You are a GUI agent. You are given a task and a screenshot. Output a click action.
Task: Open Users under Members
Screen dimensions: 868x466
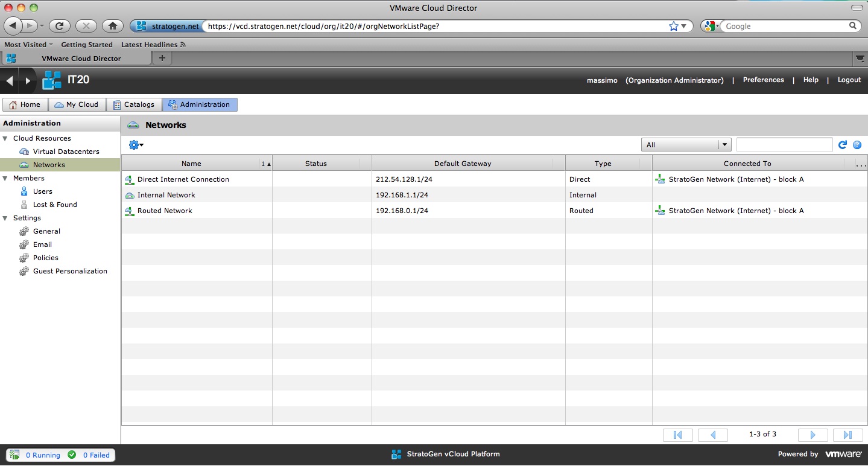tap(43, 191)
